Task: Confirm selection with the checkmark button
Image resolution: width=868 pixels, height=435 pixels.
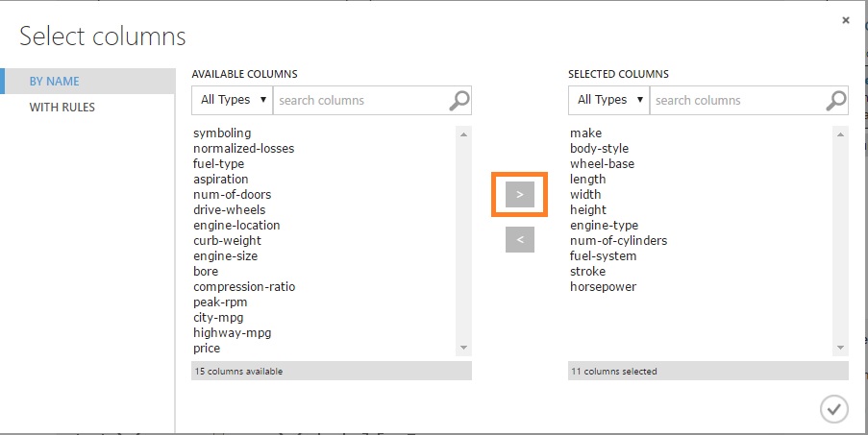Action: (x=833, y=409)
